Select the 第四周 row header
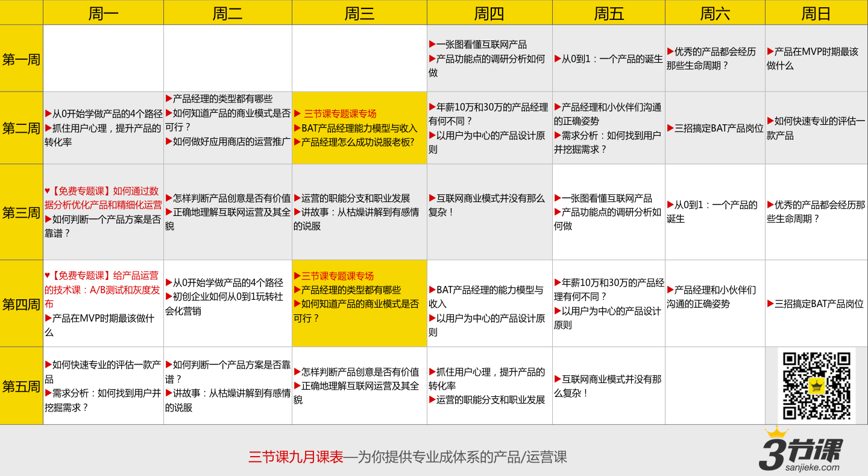Image resolution: width=868 pixels, height=476 pixels. pos(22,303)
